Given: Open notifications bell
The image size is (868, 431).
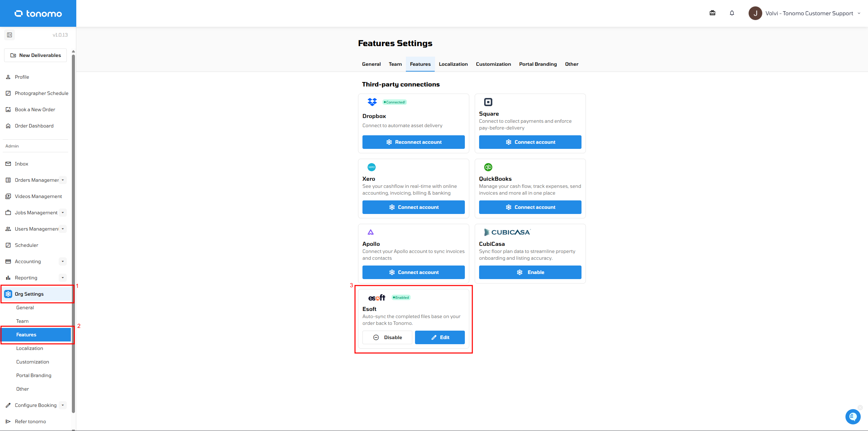Looking at the screenshot, I should (732, 13).
